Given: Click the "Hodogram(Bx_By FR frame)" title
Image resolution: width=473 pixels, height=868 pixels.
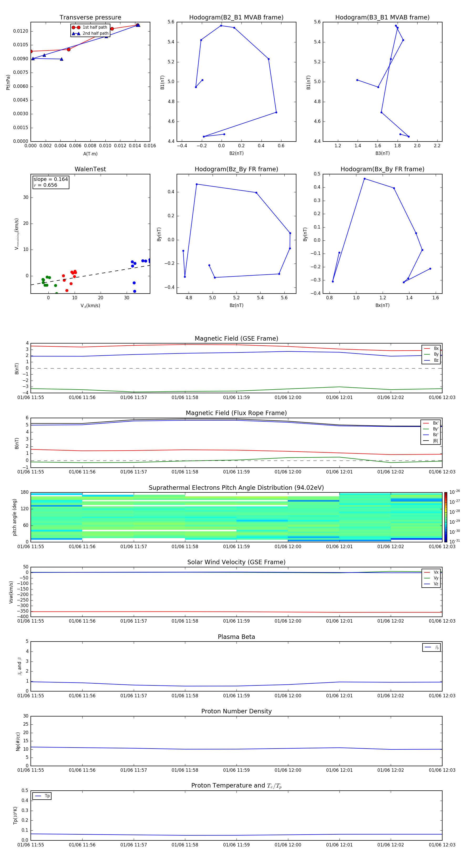Looking at the screenshot, I should [x=382, y=169].
